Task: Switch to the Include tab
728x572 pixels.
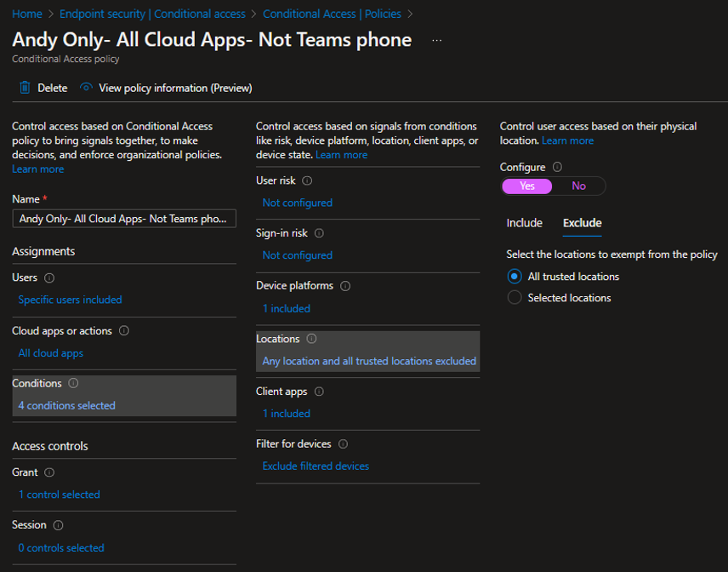Action: (524, 223)
